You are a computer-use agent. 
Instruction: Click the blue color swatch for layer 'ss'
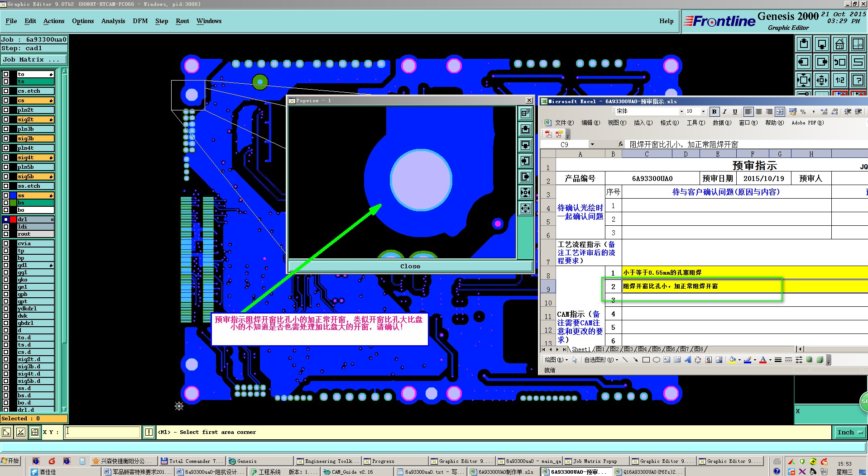click(x=13, y=195)
